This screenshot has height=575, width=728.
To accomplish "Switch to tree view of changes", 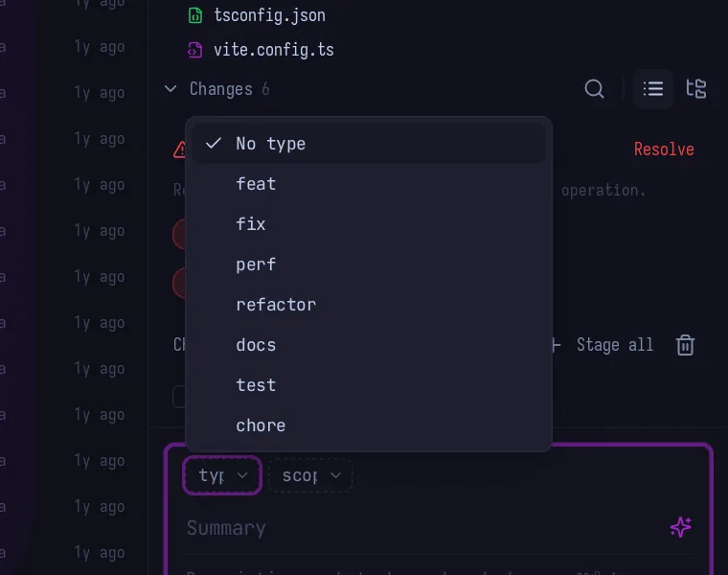I will pyautogui.click(x=696, y=88).
